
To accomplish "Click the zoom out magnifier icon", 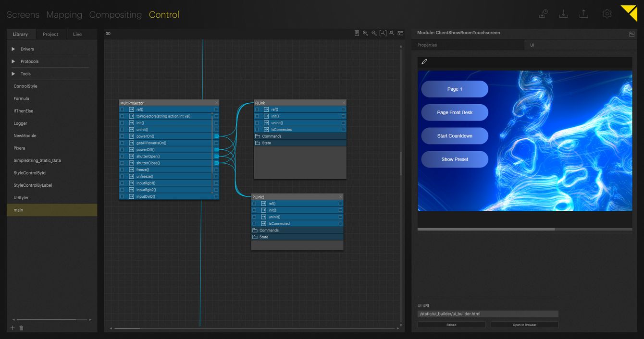I will click(374, 33).
